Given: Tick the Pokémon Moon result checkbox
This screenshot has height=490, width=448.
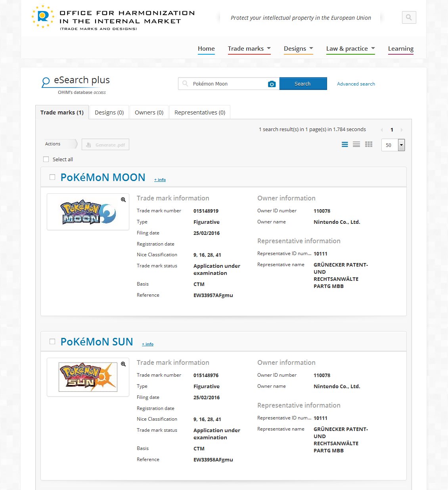Looking at the screenshot, I should click(52, 177).
